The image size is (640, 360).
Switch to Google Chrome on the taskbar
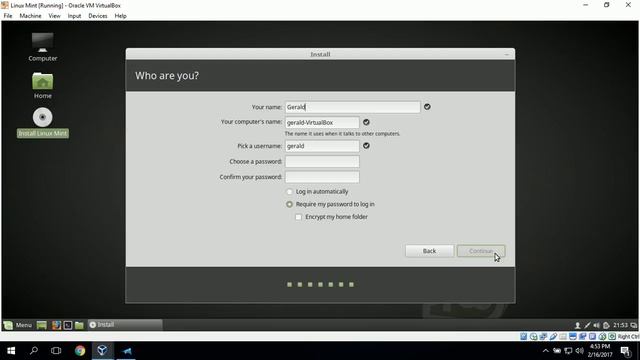pos(80,351)
